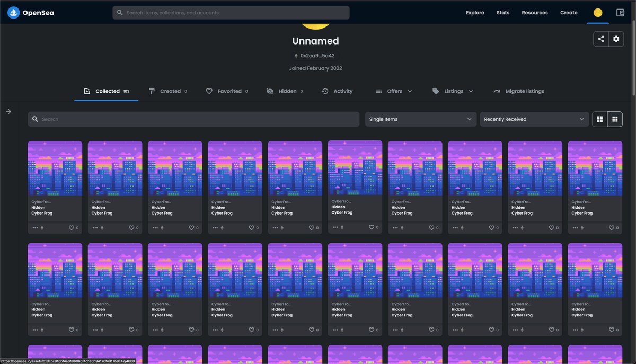Image resolution: width=636 pixels, height=364 pixels.
Task: Focus the top items, collections, and accounts search
Action: [231, 13]
